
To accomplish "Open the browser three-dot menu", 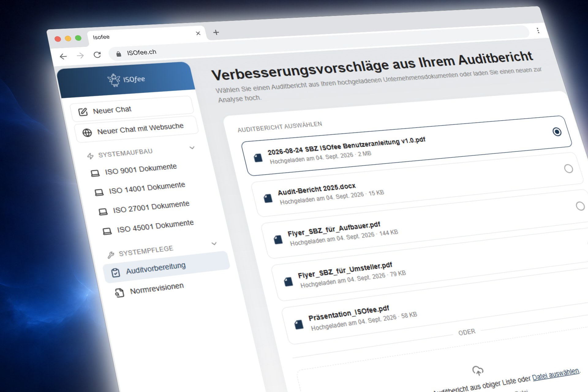I will pyautogui.click(x=538, y=30).
